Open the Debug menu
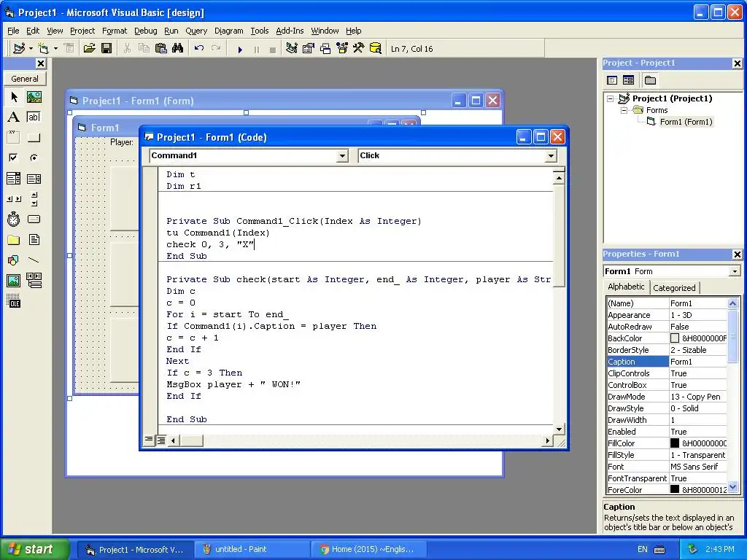The height and width of the screenshot is (560, 747). coord(145,31)
